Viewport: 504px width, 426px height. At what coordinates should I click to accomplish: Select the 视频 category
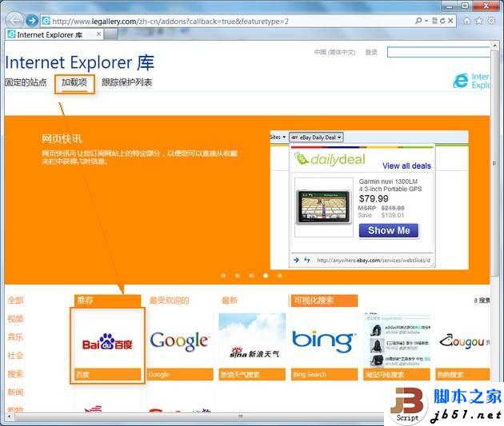tap(16, 319)
